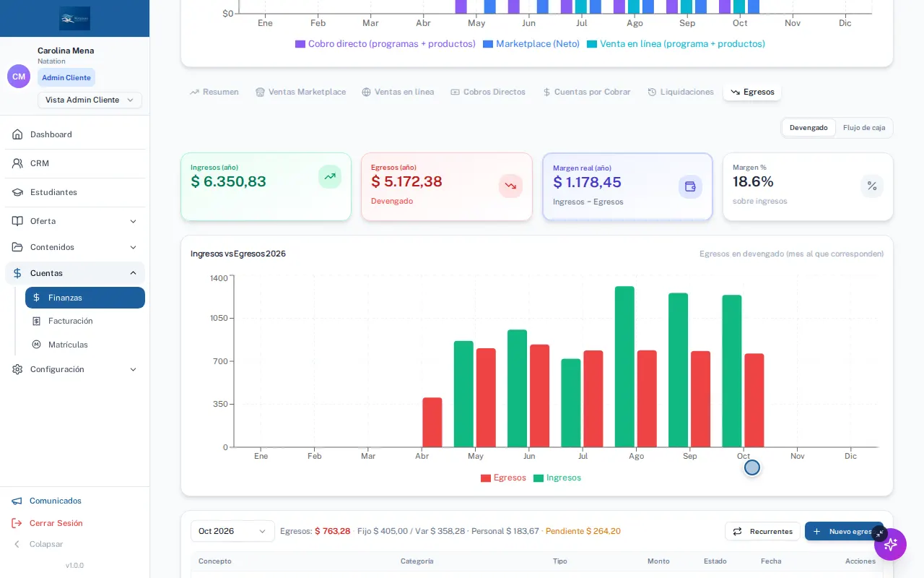Switch to the Liquidaciones tab
Screen dimensions: 924x578
pyautogui.click(x=681, y=92)
